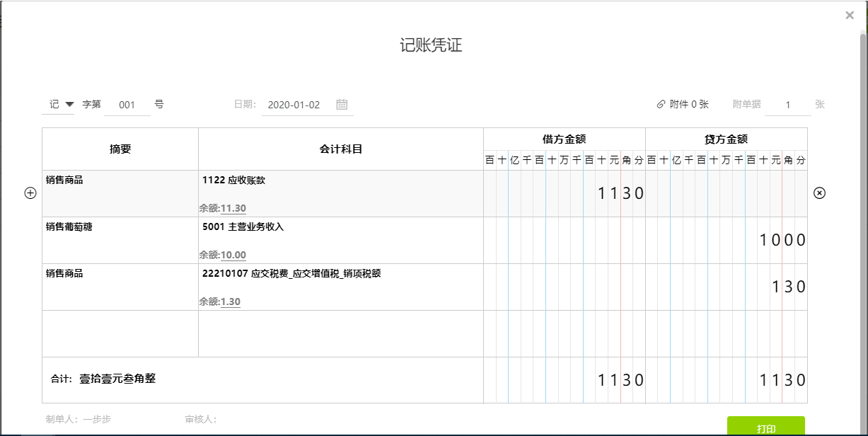This screenshot has width=868, height=436.
Task: Click the delete row circled-x icon
Action: coord(819,193)
